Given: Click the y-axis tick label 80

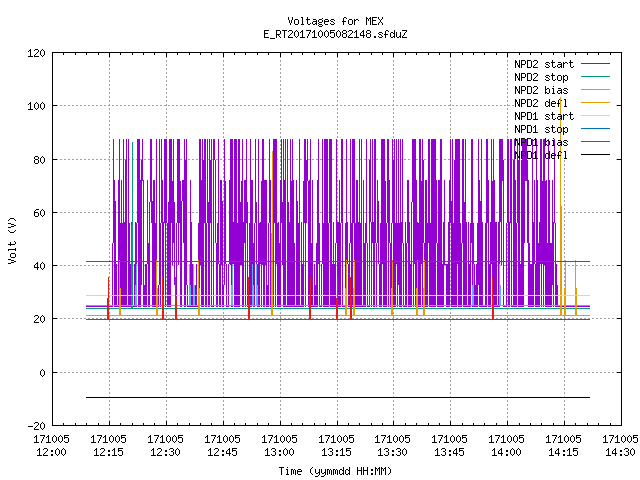Looking at the screenshot, I should tap(39, 160).
